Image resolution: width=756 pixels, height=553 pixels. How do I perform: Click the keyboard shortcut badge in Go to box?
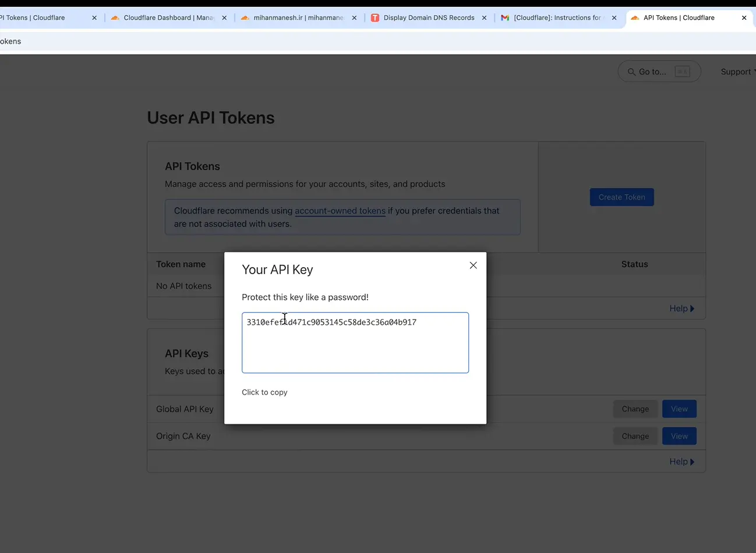pos(682,72)
